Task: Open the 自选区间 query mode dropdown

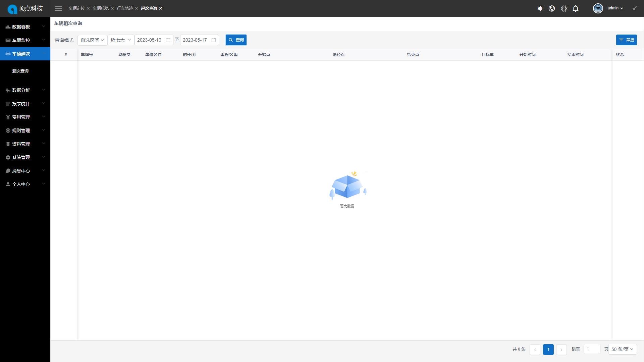Action: pos(92,40)
